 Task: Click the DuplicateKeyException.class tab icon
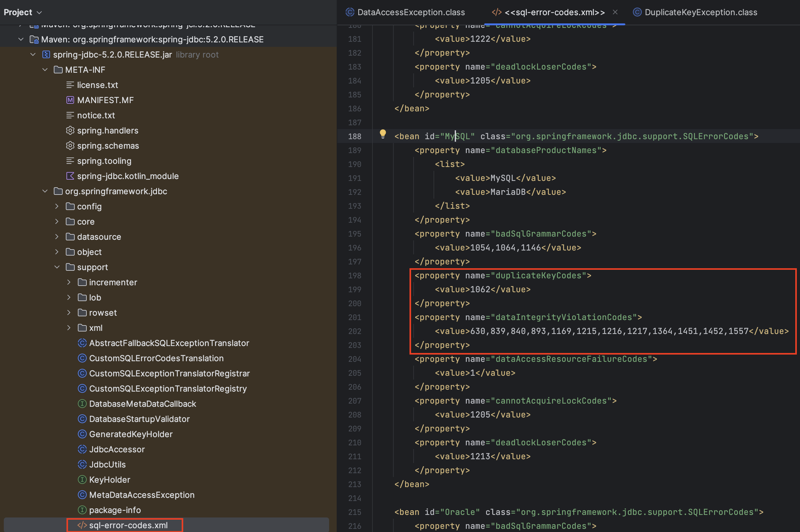(x=637, y=12)
